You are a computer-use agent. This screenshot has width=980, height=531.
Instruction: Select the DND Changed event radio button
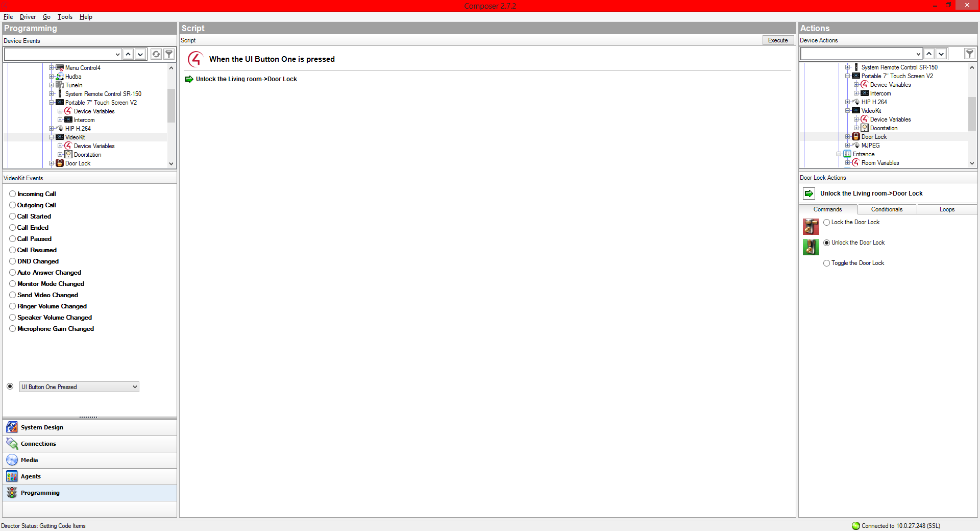coord(12,261)
